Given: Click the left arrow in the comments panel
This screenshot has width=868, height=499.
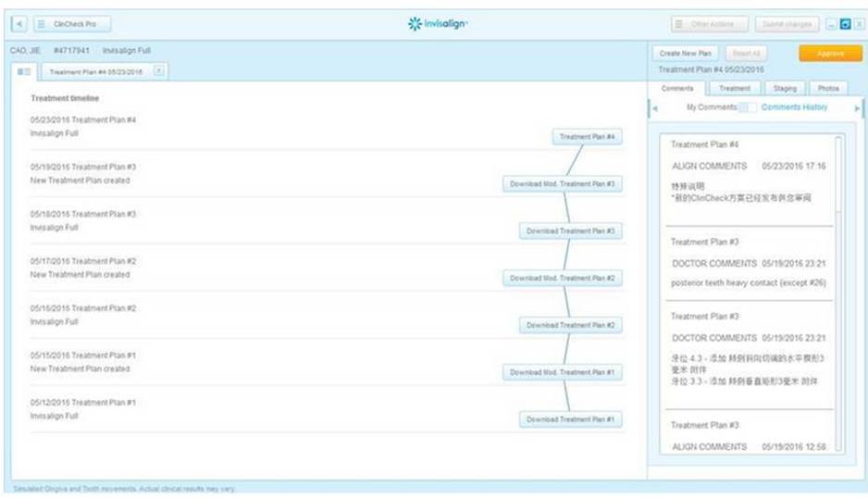Looking at the screenshot, I should click(x=655, y=108).
